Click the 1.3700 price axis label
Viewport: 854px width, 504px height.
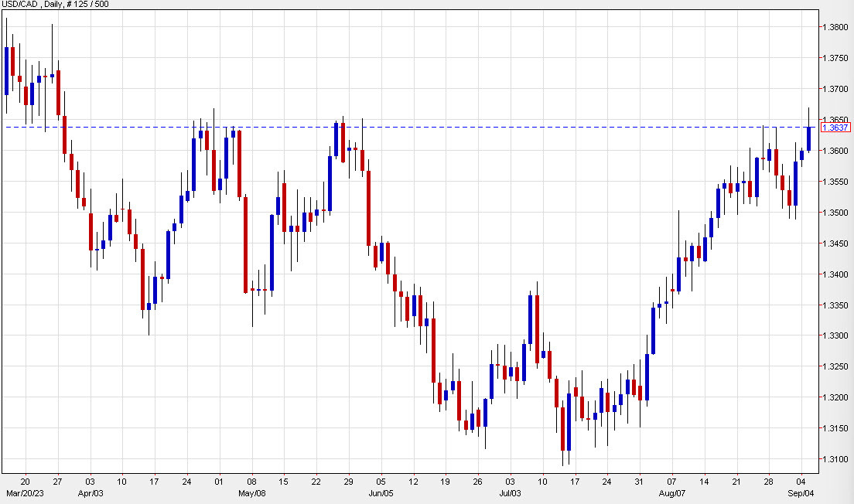835,89
